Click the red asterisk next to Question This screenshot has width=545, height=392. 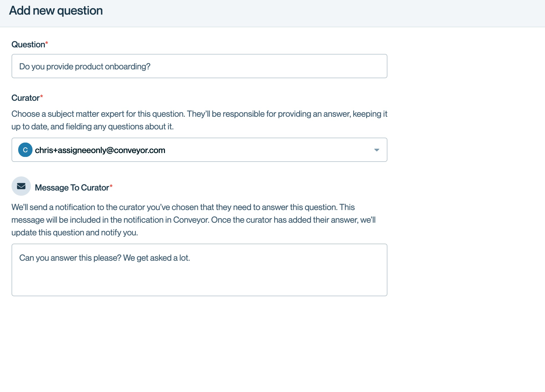coord(47,43)
